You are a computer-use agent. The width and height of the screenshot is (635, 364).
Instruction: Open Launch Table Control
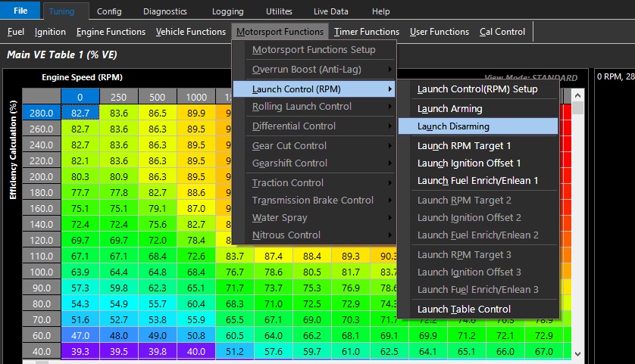(478, 309)
